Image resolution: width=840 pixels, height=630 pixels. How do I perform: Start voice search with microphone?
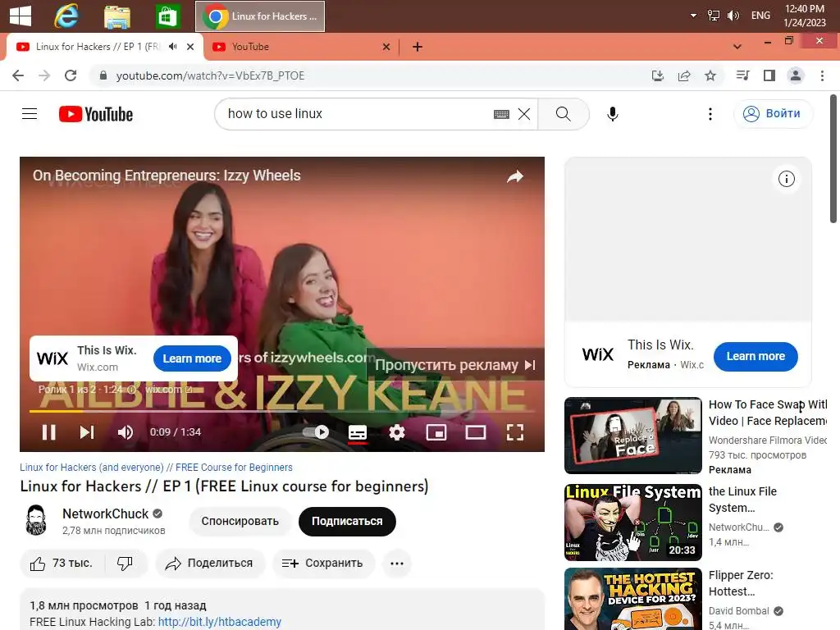pyautogui.click(x=613, y=113)
